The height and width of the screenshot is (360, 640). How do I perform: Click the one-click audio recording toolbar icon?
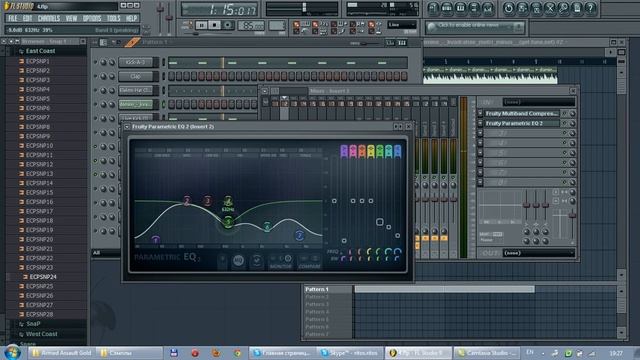tap(522, 8)
